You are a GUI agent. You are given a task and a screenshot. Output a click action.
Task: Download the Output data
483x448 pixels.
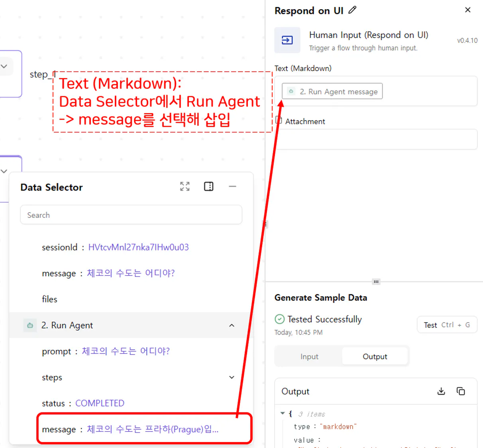click(441, 391)
